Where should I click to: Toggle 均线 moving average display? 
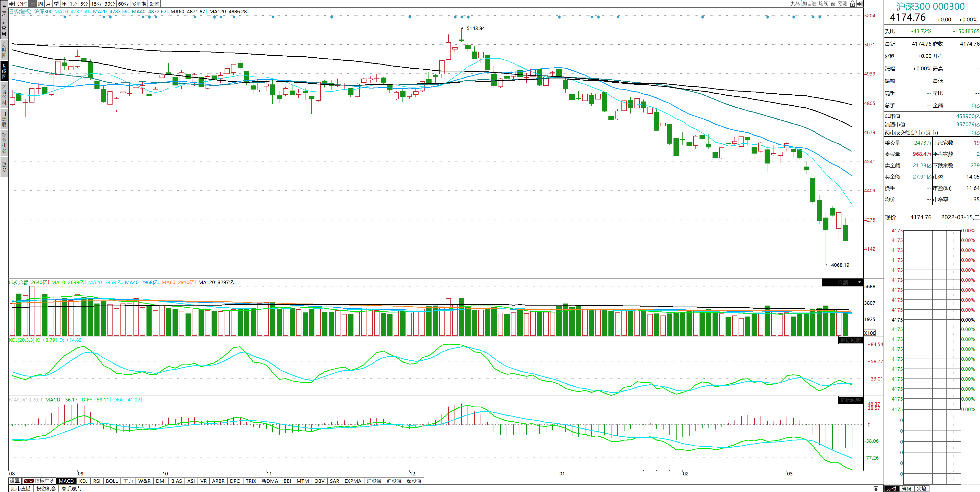pos(824,4)
